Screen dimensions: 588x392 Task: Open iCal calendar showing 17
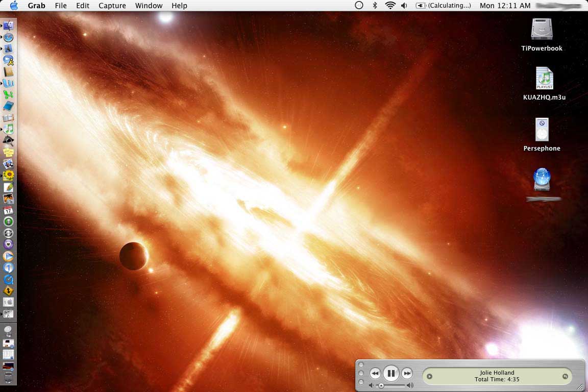click(x=8, y=210)
